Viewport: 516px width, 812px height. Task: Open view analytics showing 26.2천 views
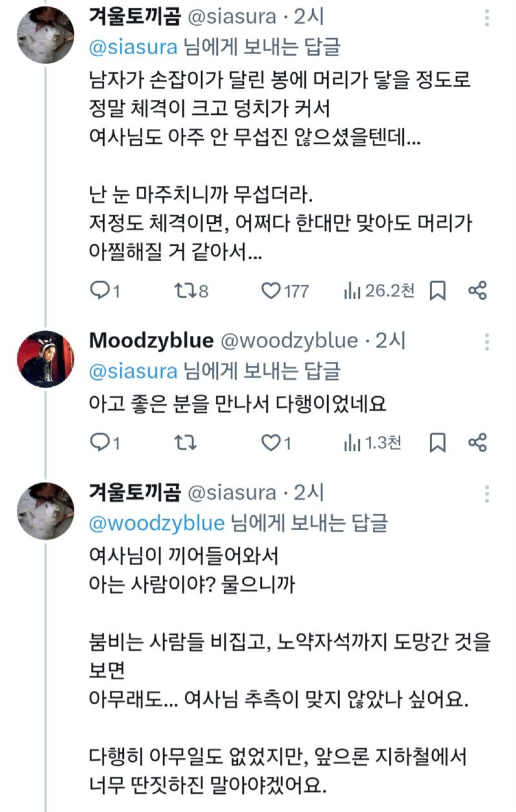pyautogui.click(x=361, y=290)
